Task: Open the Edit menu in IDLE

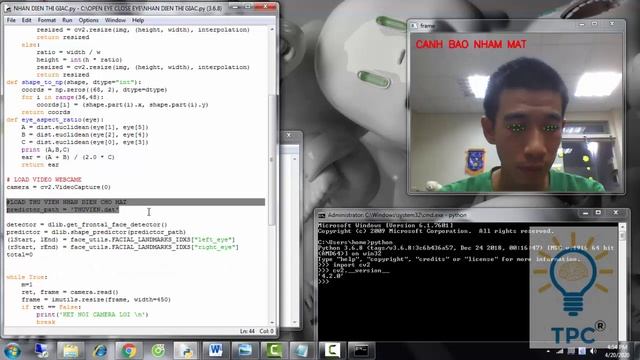Action: 27,20
